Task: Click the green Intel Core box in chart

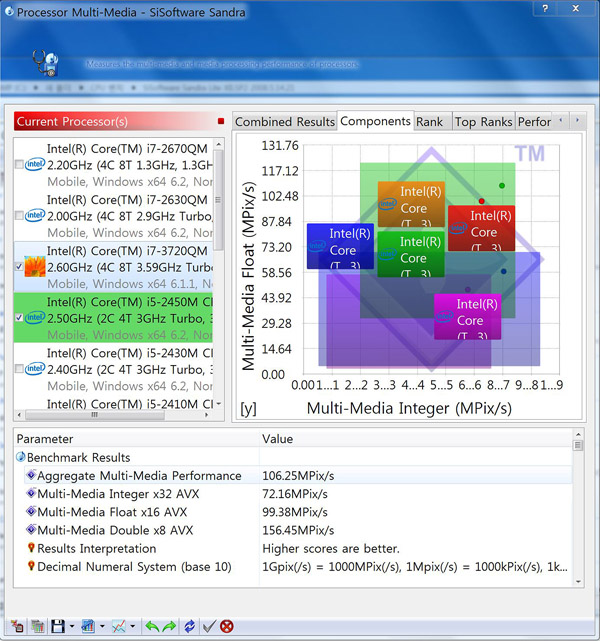Action: [411, 254]
